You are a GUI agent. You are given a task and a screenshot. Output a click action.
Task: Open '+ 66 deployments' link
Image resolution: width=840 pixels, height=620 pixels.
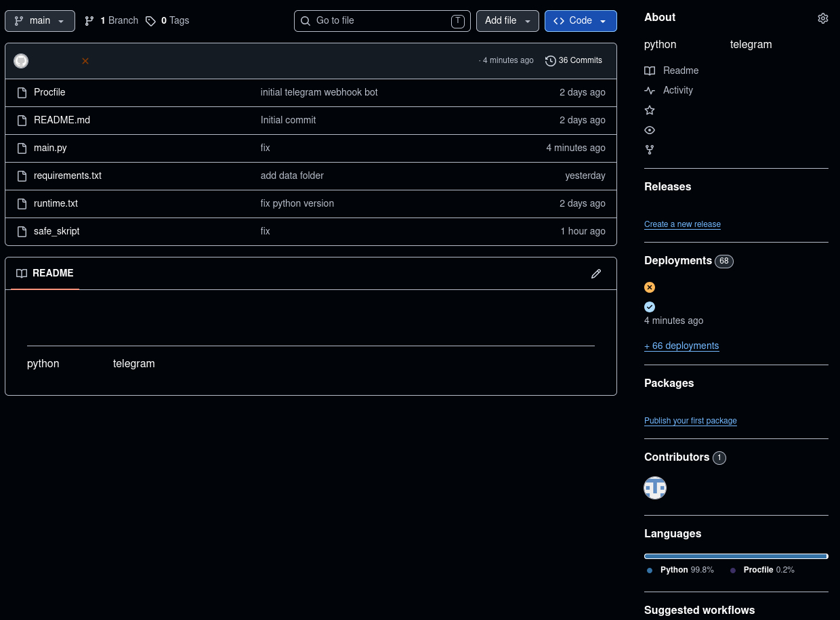pyautogui.click(x=681, y=346)
